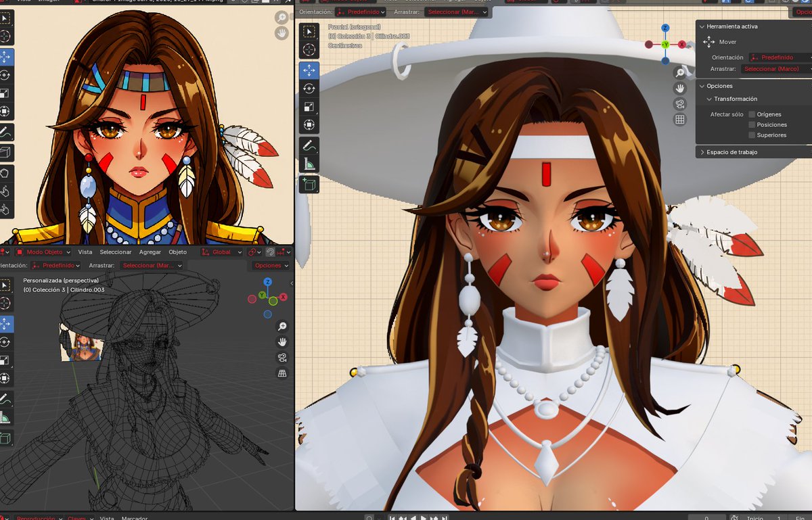Choose the Annotate tool in front viewport

(x=309, y=145)
